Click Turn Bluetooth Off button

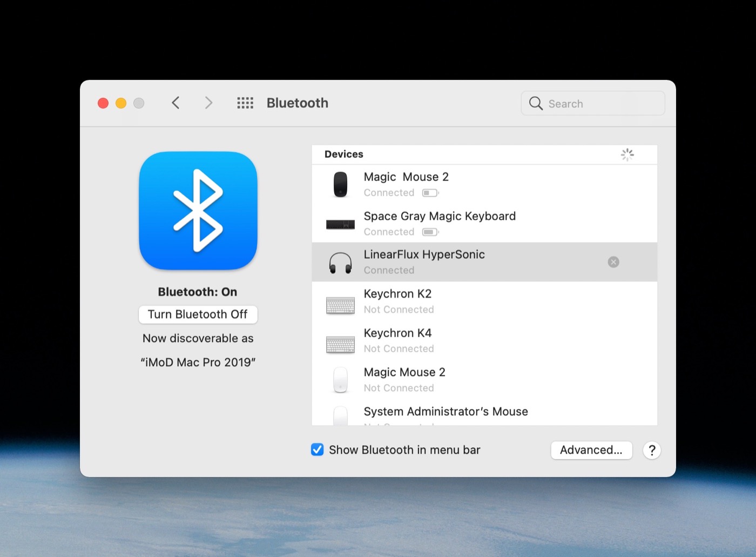click(198, 314)
